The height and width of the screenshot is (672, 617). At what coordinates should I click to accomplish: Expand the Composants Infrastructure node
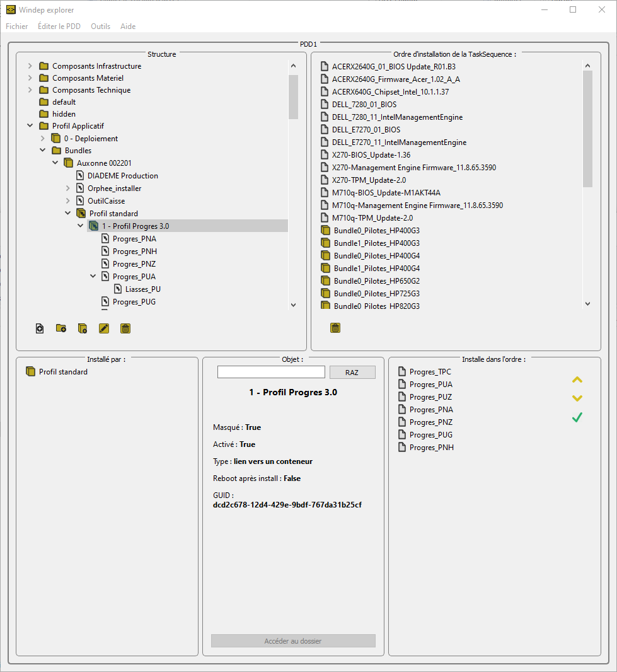tap(30, 66)
